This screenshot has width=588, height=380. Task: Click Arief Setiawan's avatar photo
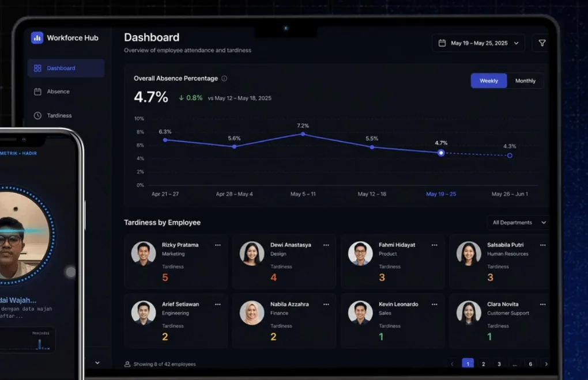[144, 313]
